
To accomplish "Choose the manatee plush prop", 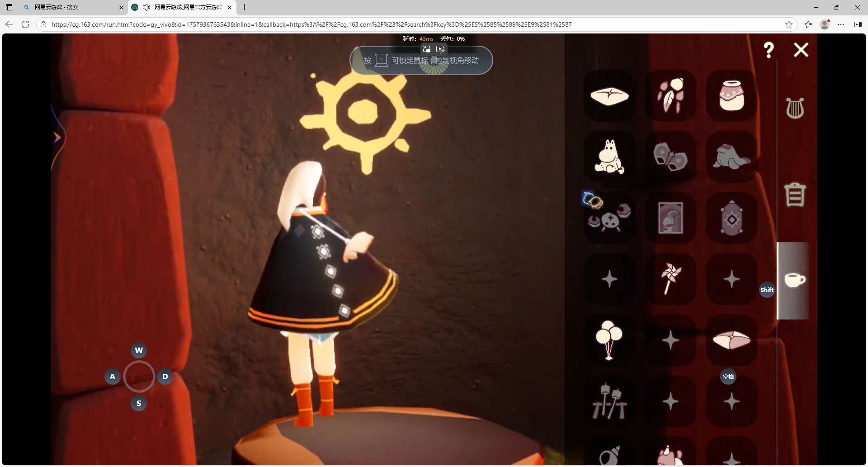I will tap(731, 157).
